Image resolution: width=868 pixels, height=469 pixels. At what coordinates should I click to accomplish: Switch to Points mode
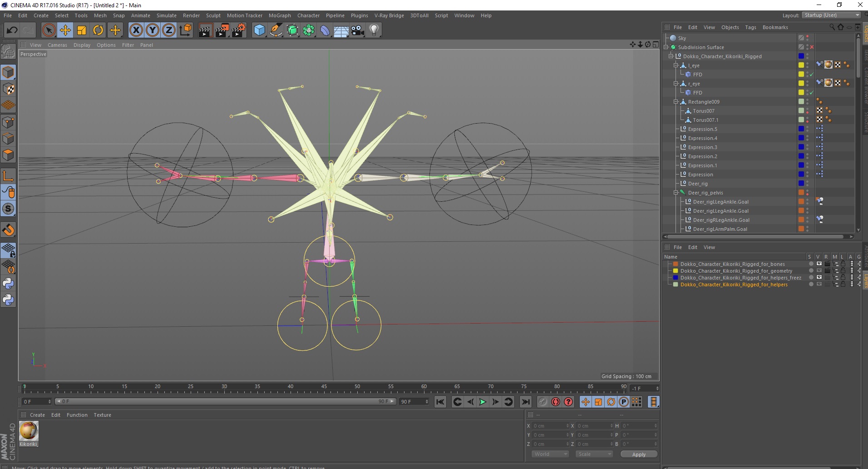[x=8, y=122]
